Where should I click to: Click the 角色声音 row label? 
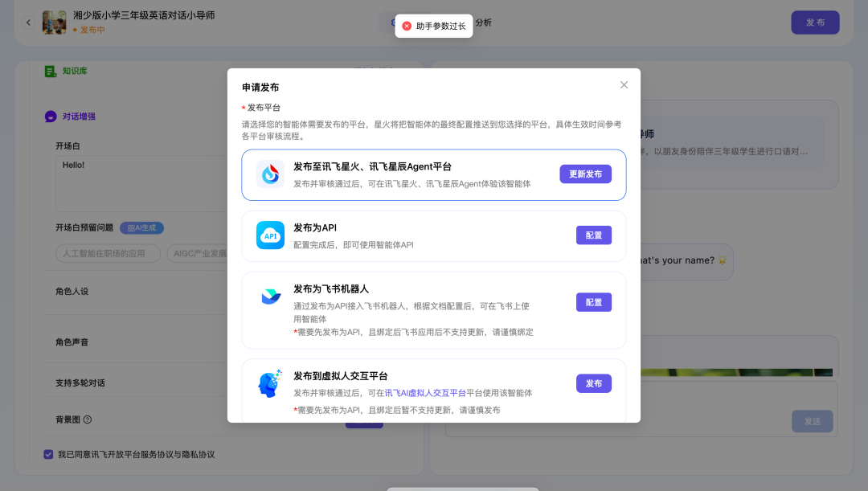point(72,342)
